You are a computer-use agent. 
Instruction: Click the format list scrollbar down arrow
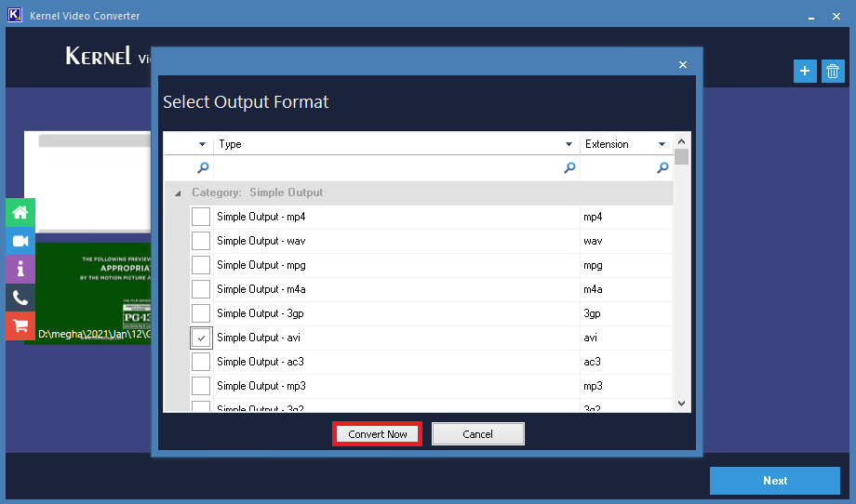pyautogui.click(x=681, y=404)
